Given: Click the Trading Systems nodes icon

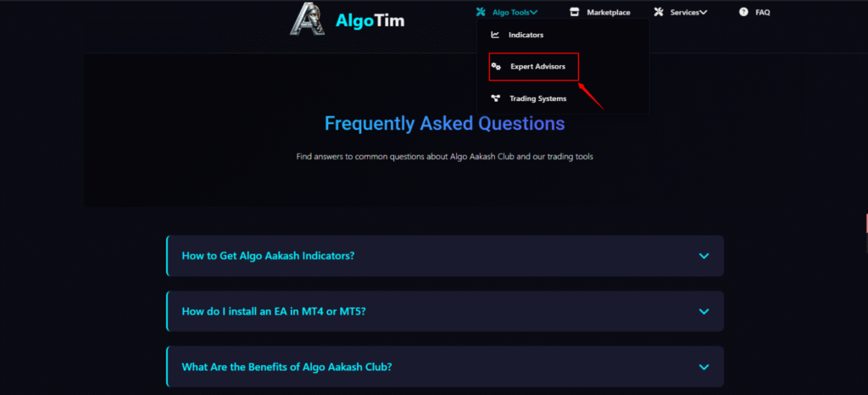Looking at the screenshot, I should coord(495,98).
